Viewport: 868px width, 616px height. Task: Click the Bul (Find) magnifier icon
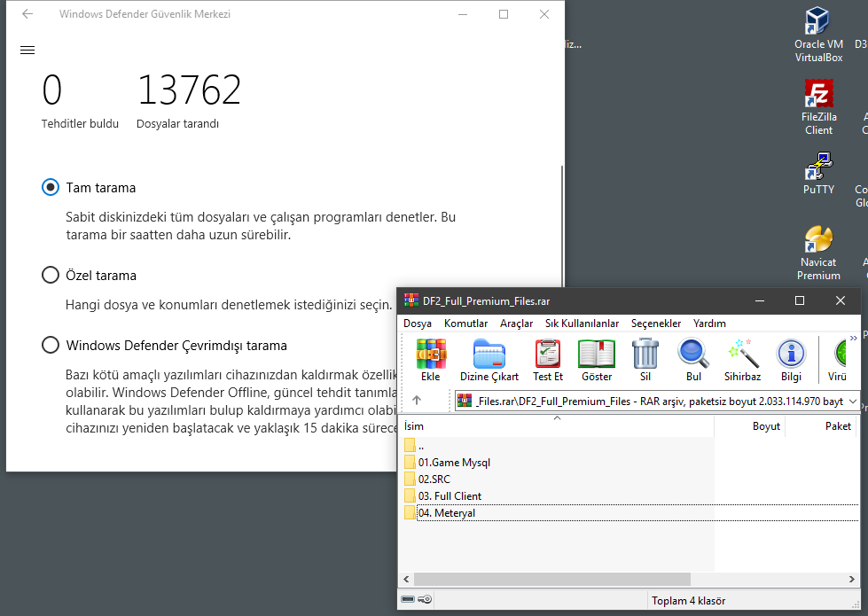(693, 361)
